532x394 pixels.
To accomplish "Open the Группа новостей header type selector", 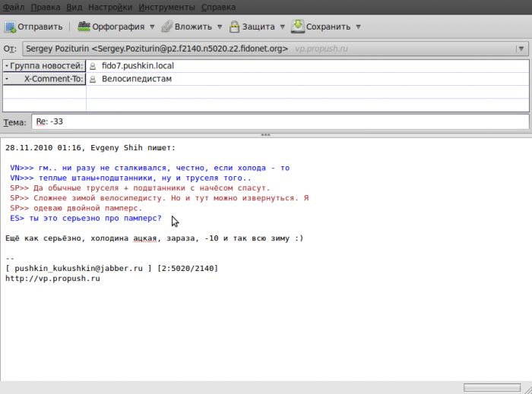I will coord(44,66).
